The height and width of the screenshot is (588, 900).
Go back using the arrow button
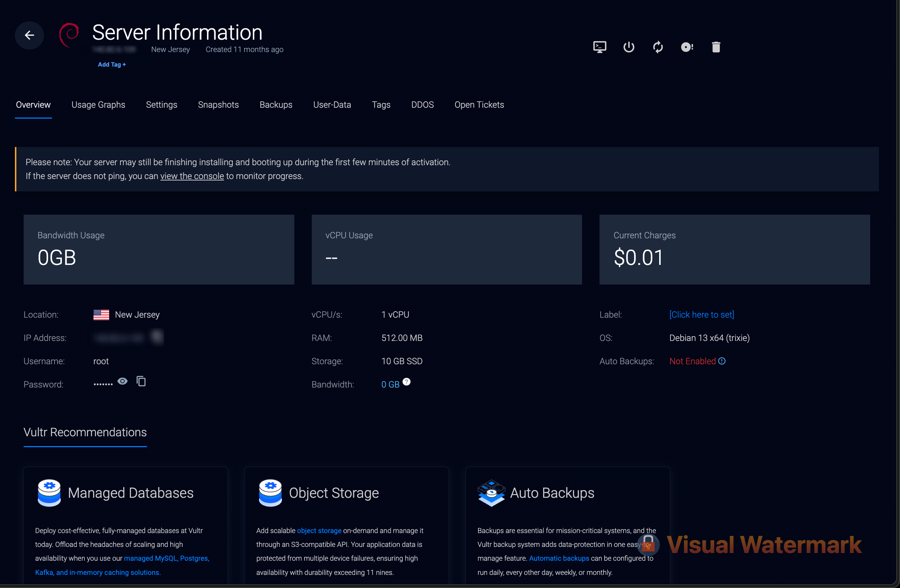pos(29,35)
